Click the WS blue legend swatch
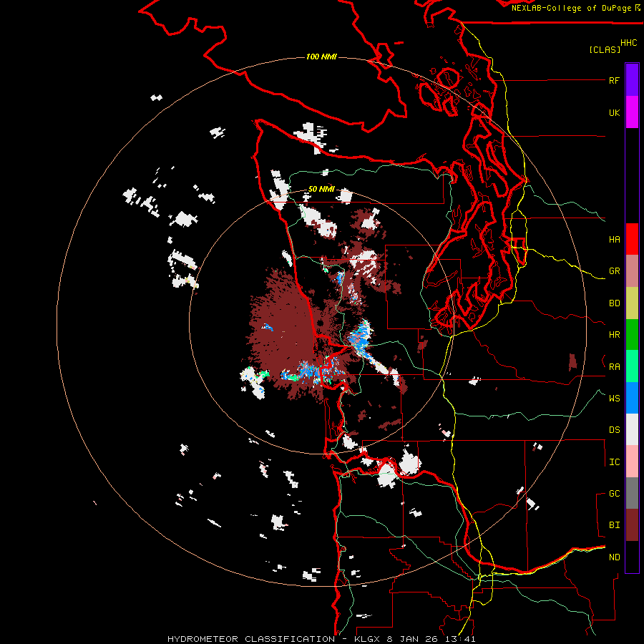The width and height of the screenshot is (644, 644). coord(632,398)
